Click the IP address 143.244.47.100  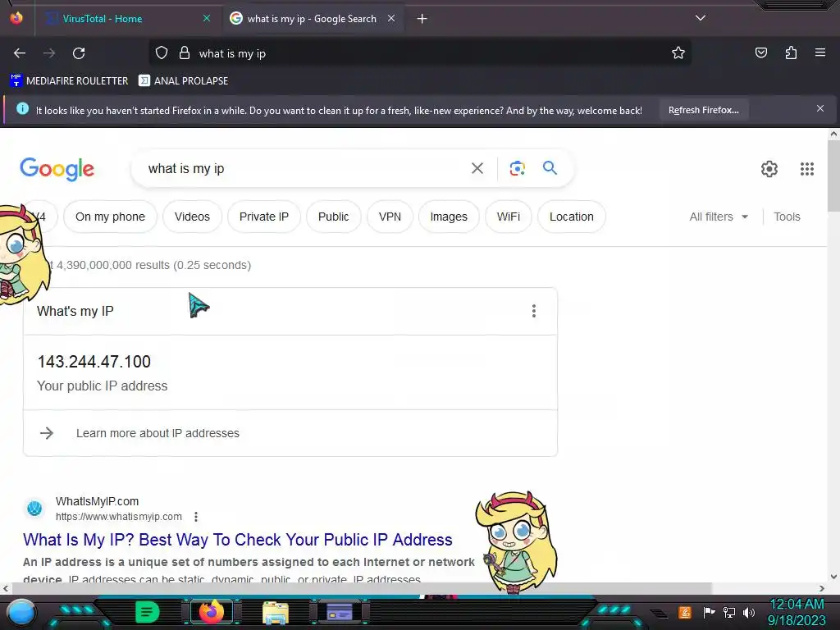94,362
